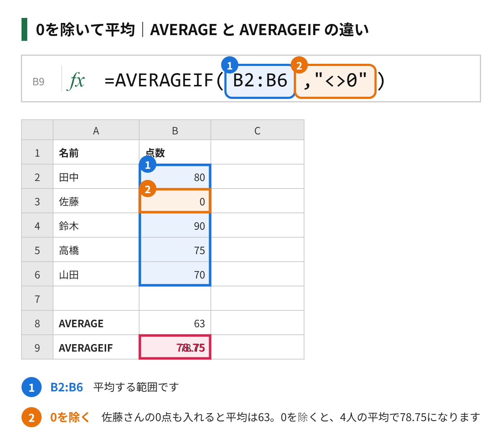502x448 pixels.
Task: Select row 4 header
Action: click(37, 225)
